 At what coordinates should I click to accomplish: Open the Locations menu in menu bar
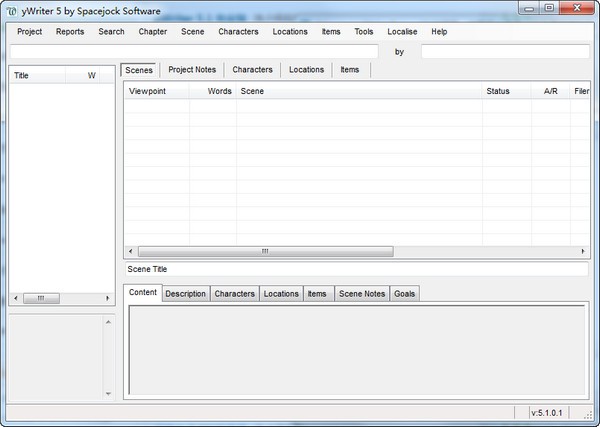290,32
